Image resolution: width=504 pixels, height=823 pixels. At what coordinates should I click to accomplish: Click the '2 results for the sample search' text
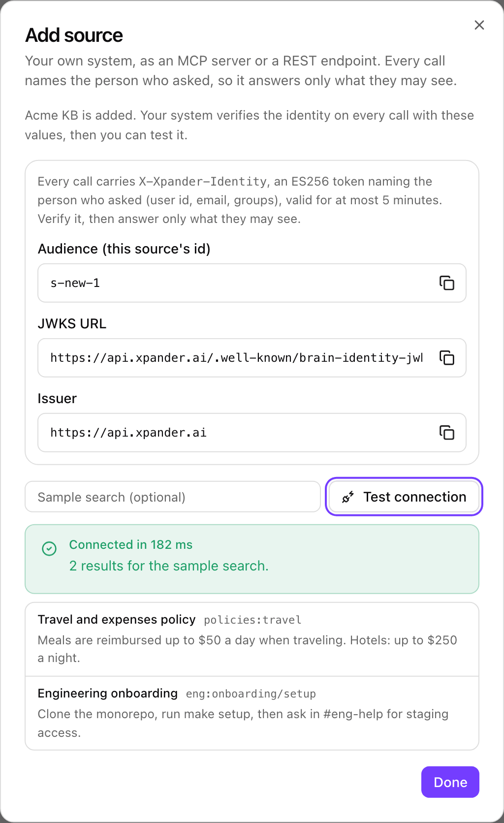click(x=169, y=566)
